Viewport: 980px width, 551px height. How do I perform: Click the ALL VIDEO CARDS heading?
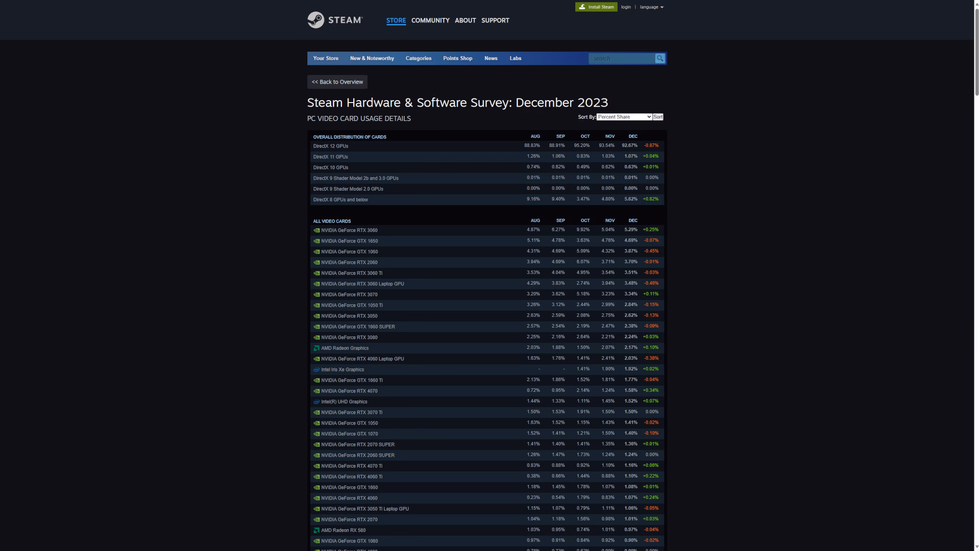[332, 221]
